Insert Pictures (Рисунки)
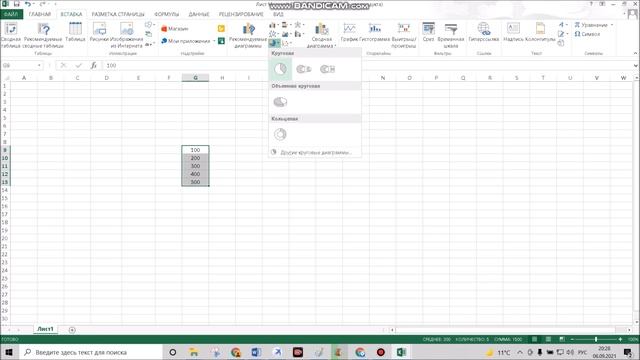Screen dimensions: 640x360 99,33
